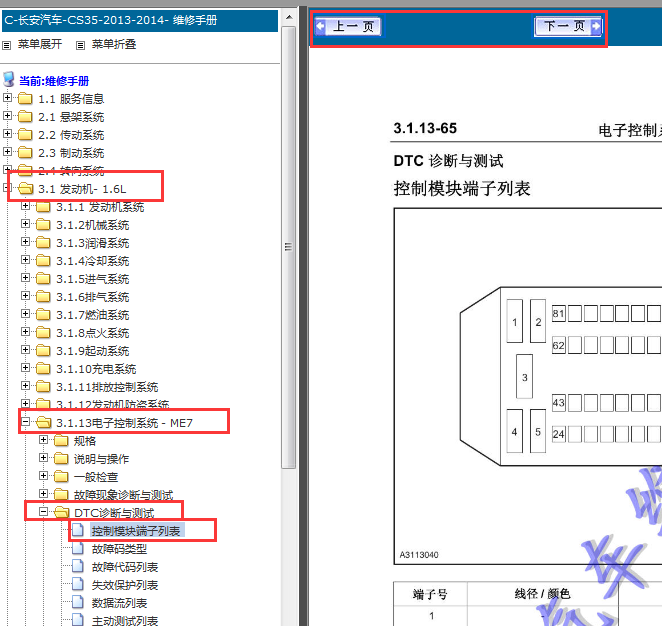Click the sidebar vertical scrollbar thumb
Viewport: 662px width, 626px height.
[x=289, y=247]
